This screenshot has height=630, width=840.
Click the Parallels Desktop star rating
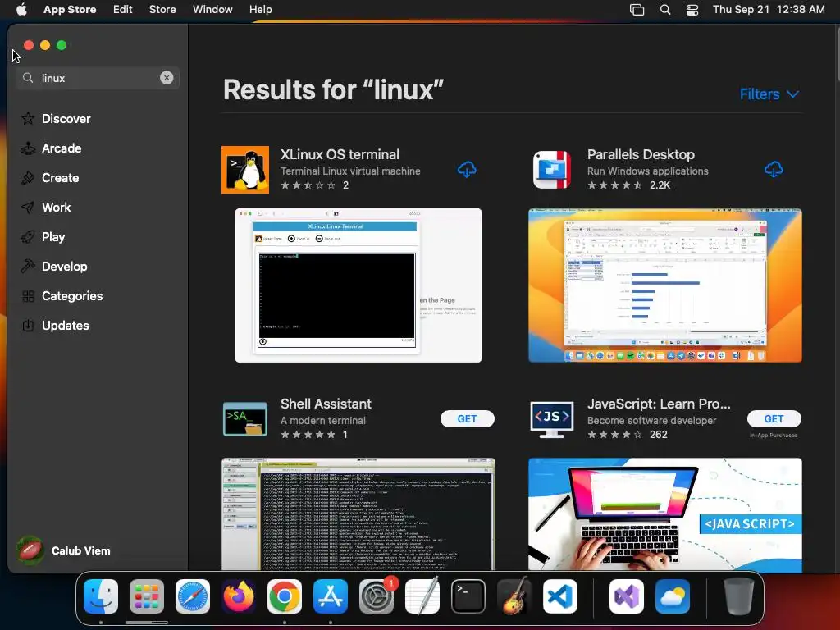click(x=614, y=185)
